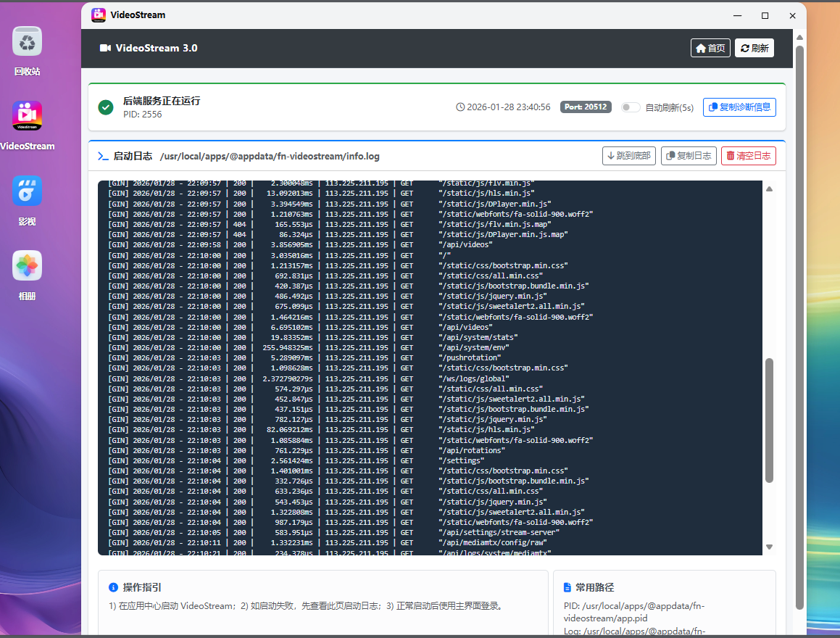Viewport: 840px width, 638px height.
Task: Click the log panel scrollbar thumb
Action: click(770, 420)
